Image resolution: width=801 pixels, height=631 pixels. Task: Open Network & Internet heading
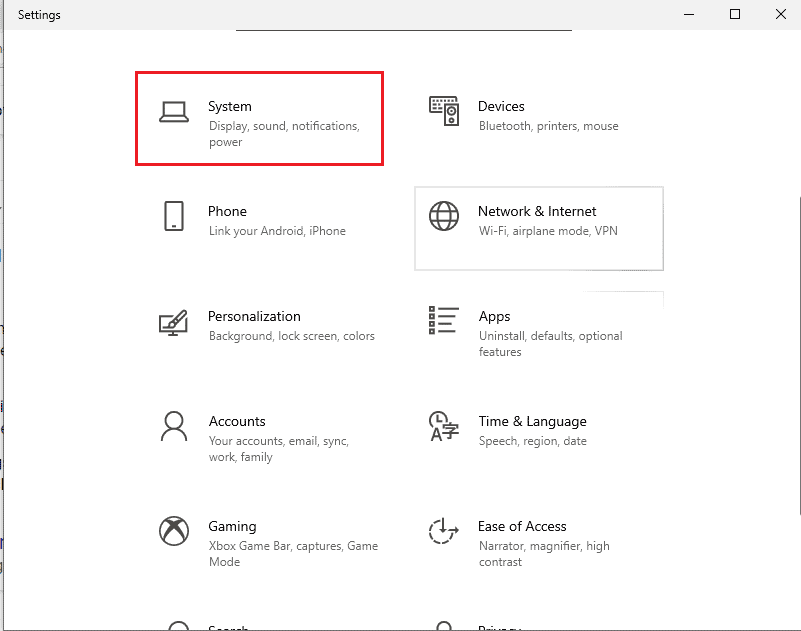coord(537,211)
